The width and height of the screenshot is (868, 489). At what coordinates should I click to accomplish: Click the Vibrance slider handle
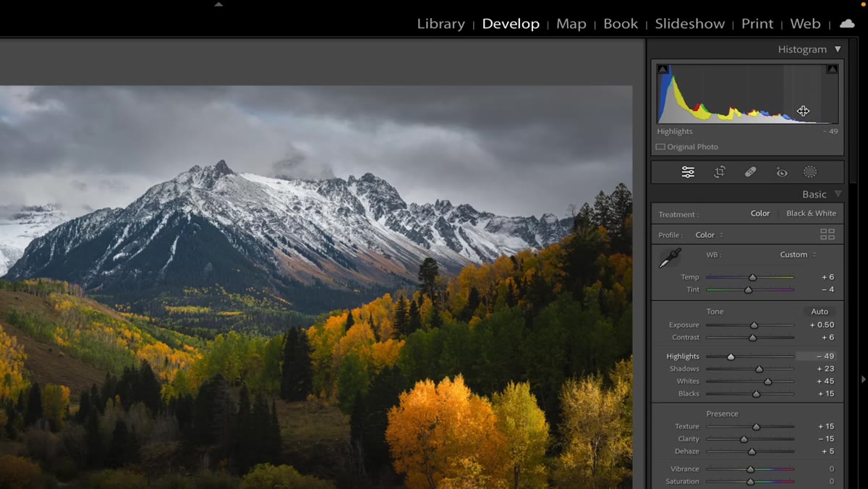pos(750,469)
